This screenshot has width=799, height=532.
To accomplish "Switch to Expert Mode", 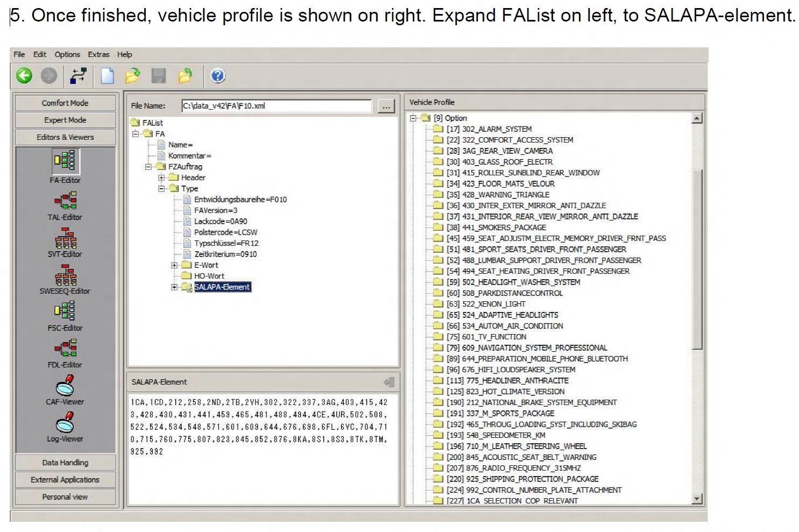I will [65, 120].
